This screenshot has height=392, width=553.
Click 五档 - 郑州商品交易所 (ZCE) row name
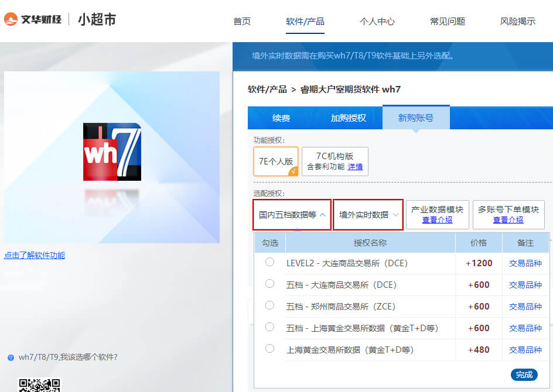coord(341,307)
